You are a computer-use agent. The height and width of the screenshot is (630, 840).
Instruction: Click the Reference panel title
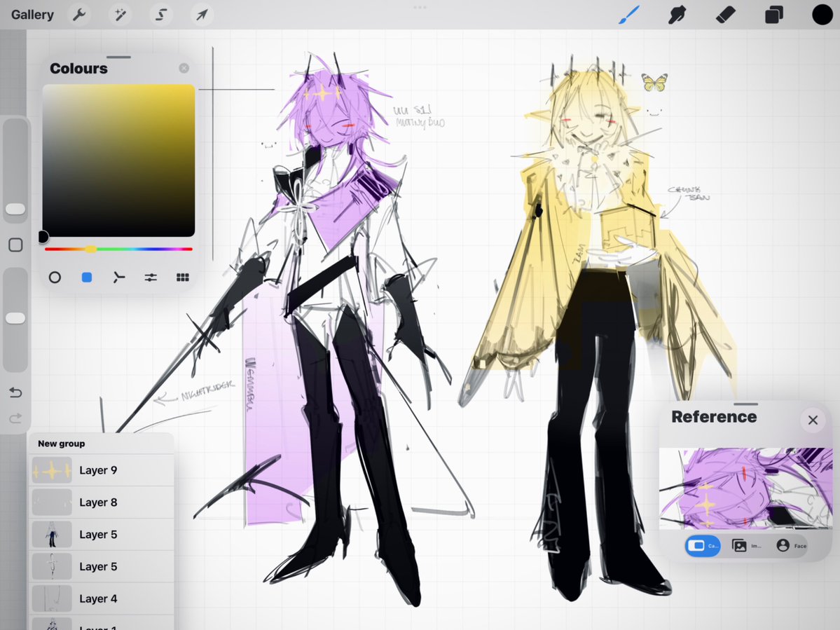pos(714,417)
